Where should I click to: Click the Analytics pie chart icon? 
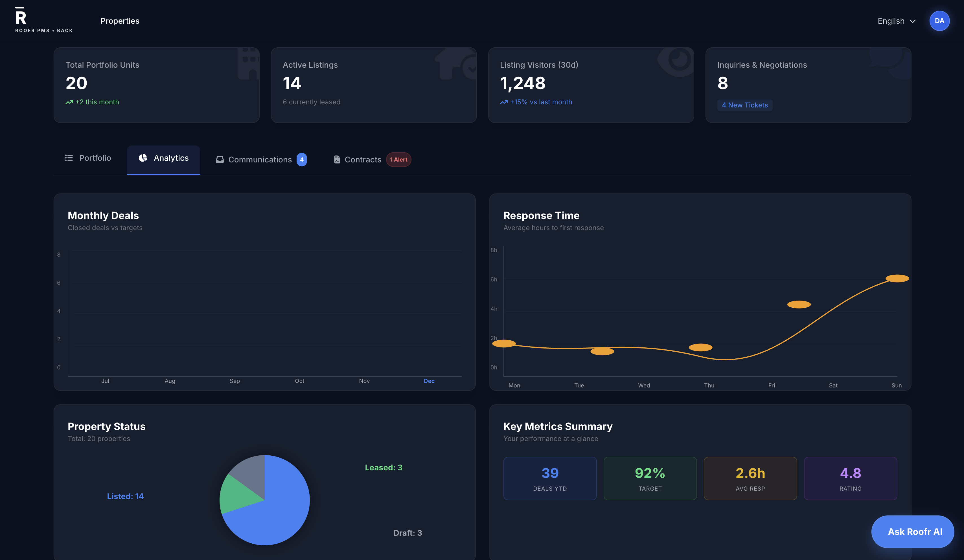pyautogui.click(x=143, y=158)
